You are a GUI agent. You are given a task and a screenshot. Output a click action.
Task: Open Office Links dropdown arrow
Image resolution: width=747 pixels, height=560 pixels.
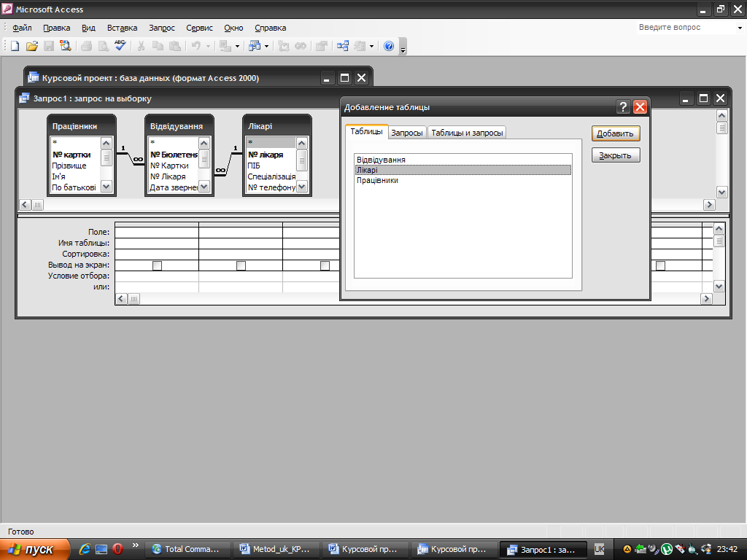237,46
